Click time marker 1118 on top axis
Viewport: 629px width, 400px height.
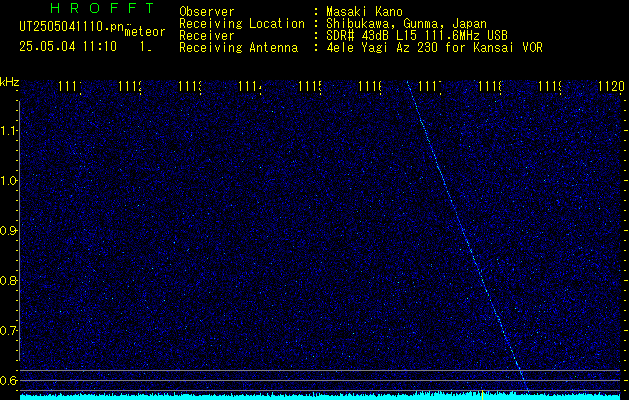click(x=490, y=86)
